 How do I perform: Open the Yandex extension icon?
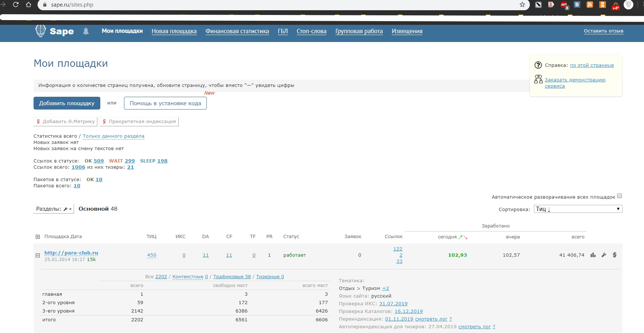pos(551,4)
